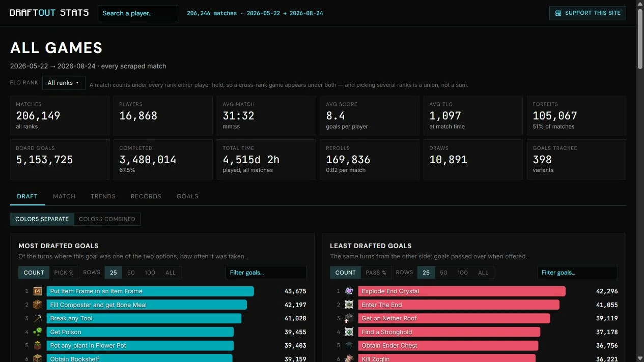Focus the Search a player field
This screenshot has width=644, height=362.
point(138,13)
